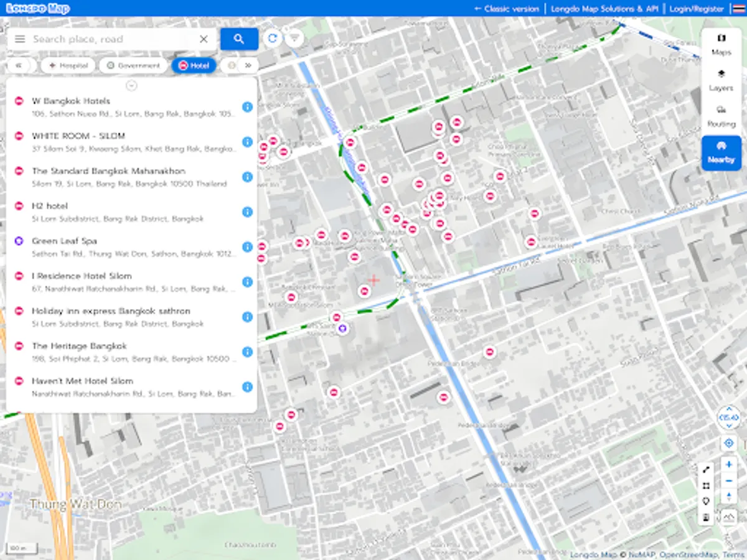The height and width of the screenshot is (560, 747).
Task: Enter fullscreen map view
Action: [706, 487]
